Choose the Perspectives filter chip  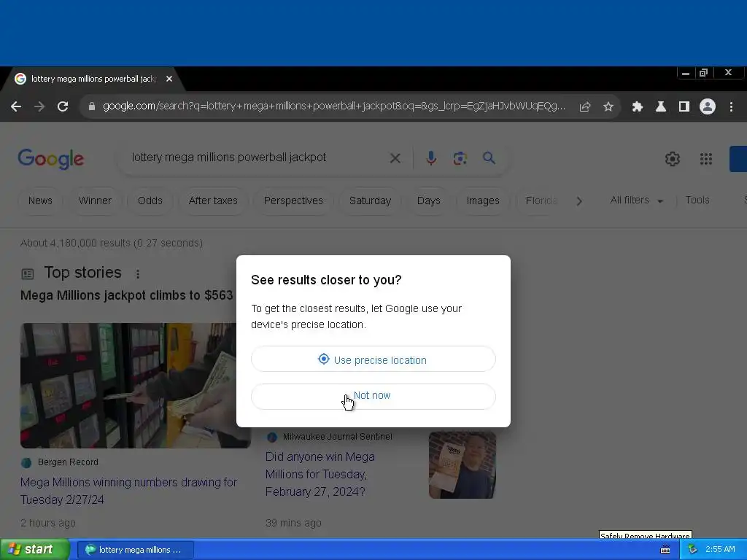point(293,201)
